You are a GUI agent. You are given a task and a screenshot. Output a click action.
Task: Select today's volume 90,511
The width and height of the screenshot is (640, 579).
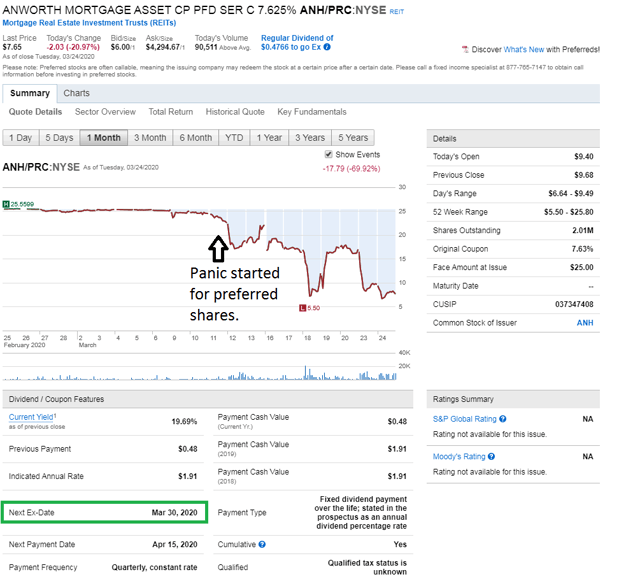point(206,47)
